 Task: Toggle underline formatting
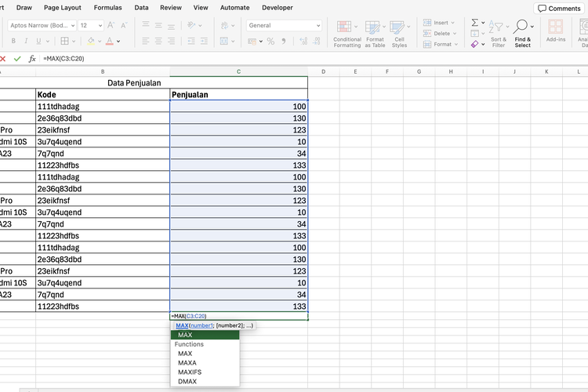[38, 42]
